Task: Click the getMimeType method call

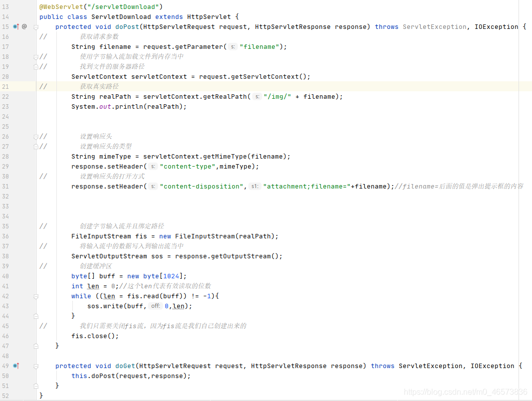Action: coord(225,156)
